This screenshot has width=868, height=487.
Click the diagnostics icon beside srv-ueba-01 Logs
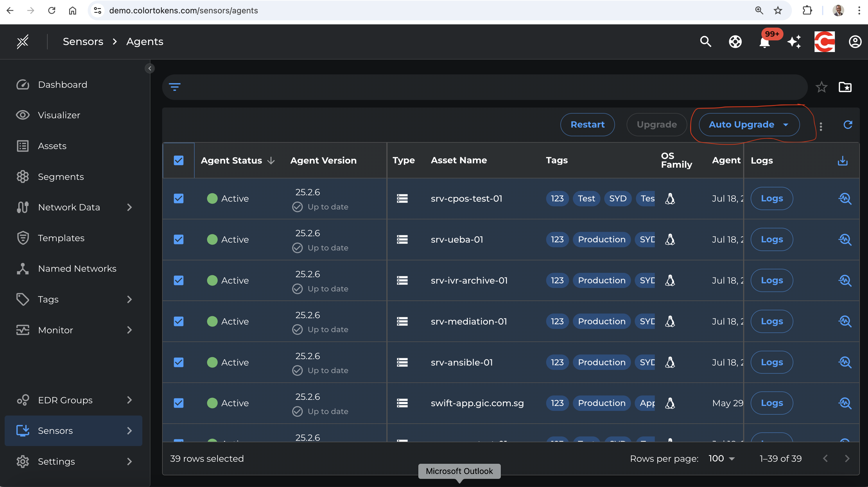[845, 239]
